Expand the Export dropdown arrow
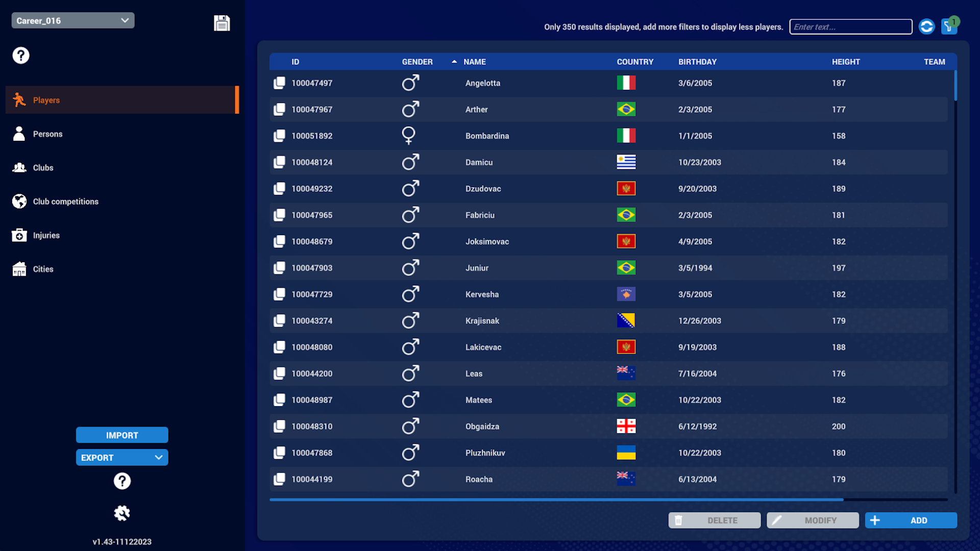Viewport: 980px width, 551px height. click(159, 458)
